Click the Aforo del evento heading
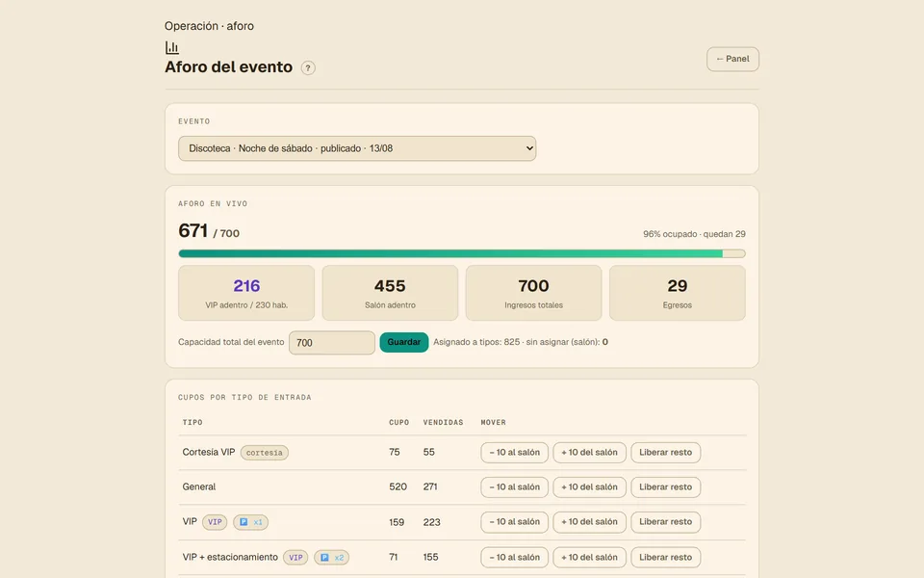Image resolution: width=924 pixels, height=578 pixels. point(229,67)
